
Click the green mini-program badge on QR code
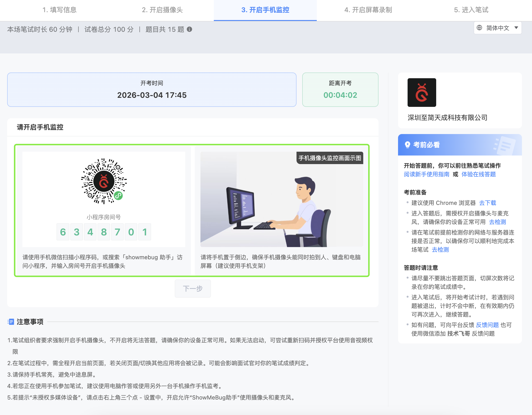tap(118, 195)
